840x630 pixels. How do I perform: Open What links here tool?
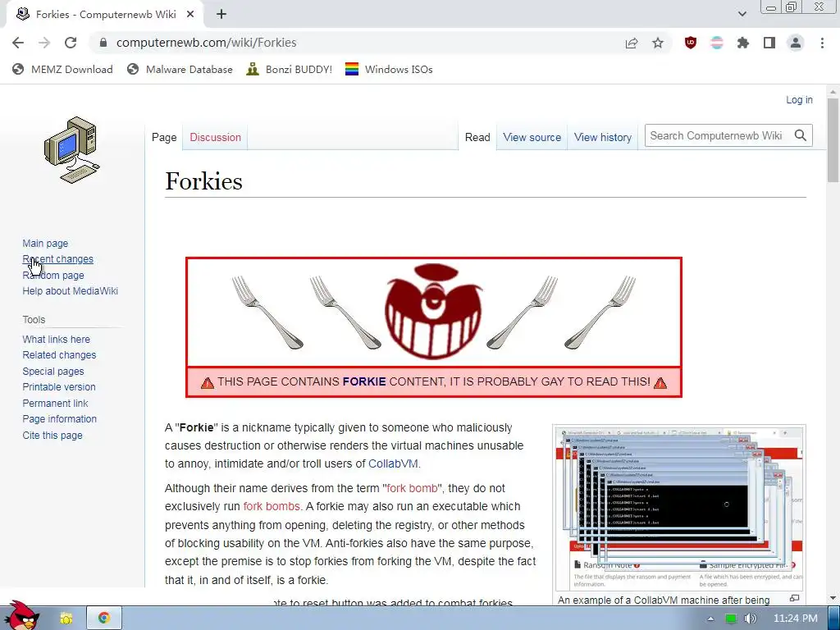57,339
